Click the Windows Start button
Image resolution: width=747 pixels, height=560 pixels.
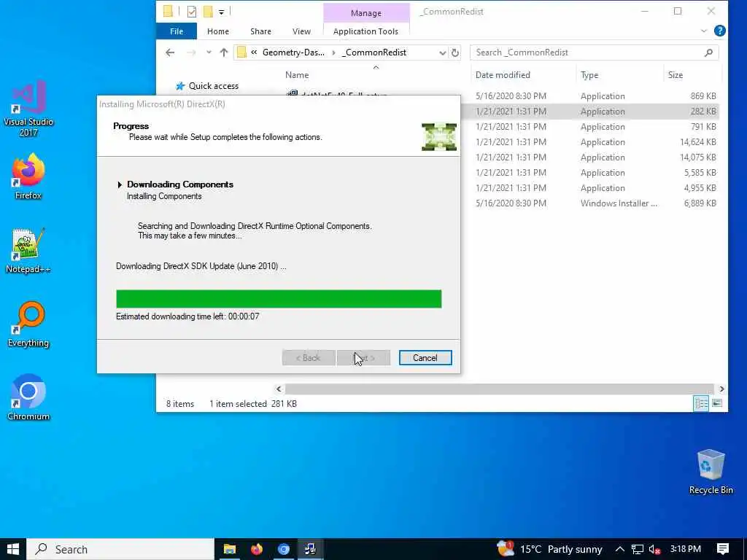point(13,549)
